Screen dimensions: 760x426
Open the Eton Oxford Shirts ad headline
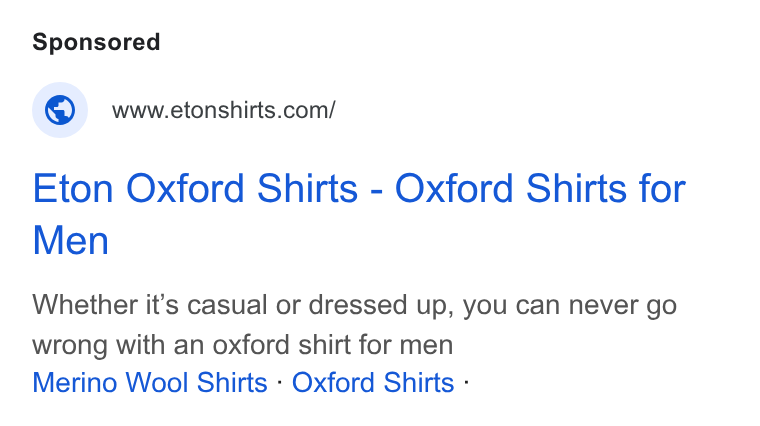359,214
